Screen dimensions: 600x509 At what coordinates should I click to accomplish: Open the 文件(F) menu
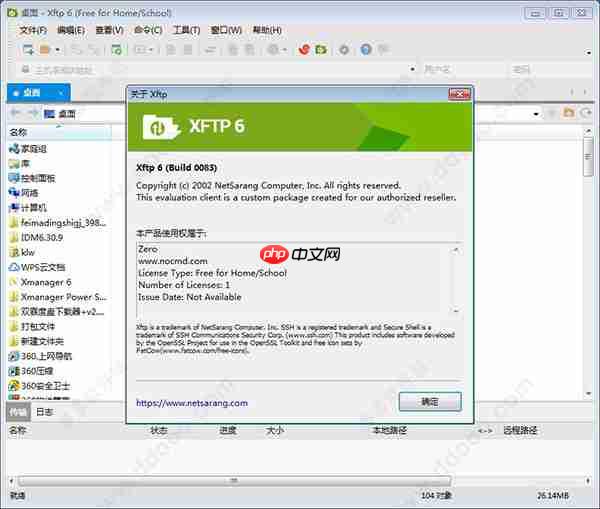coord(33,30)
